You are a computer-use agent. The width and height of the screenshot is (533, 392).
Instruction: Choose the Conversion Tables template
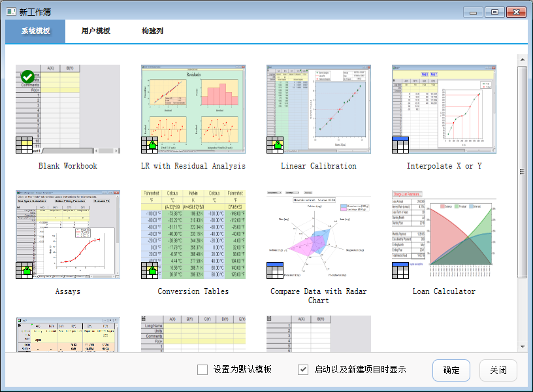point(193,235)
